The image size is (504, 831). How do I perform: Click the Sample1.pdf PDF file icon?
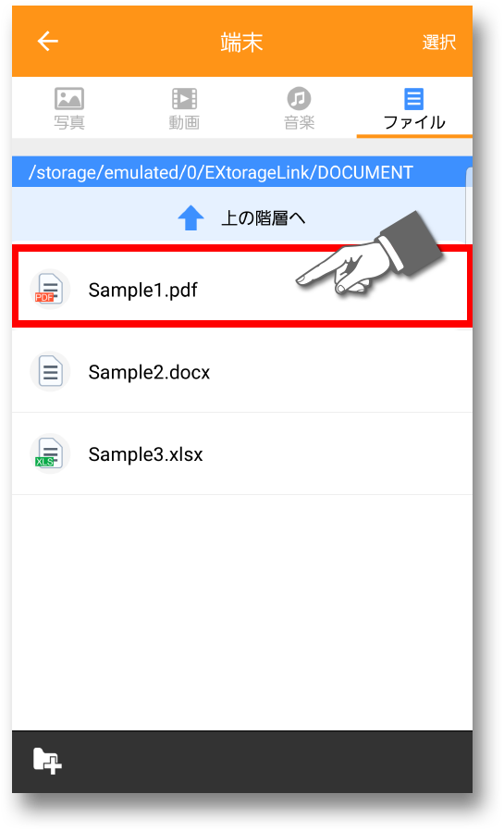(50, 290)
